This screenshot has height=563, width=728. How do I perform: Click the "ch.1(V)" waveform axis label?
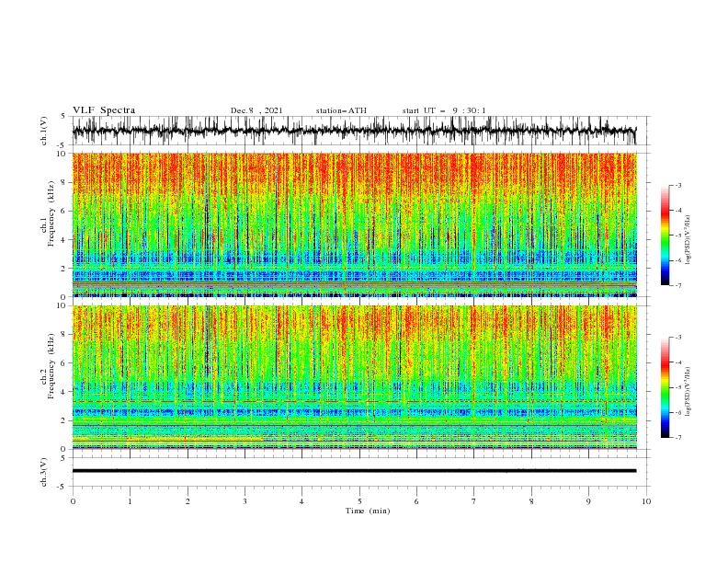coord(44,131)
